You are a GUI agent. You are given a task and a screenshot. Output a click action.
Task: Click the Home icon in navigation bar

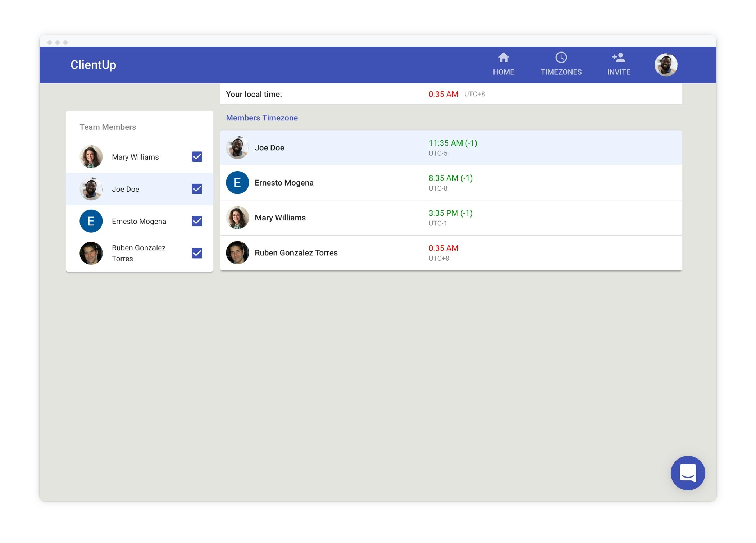[503, 58]
